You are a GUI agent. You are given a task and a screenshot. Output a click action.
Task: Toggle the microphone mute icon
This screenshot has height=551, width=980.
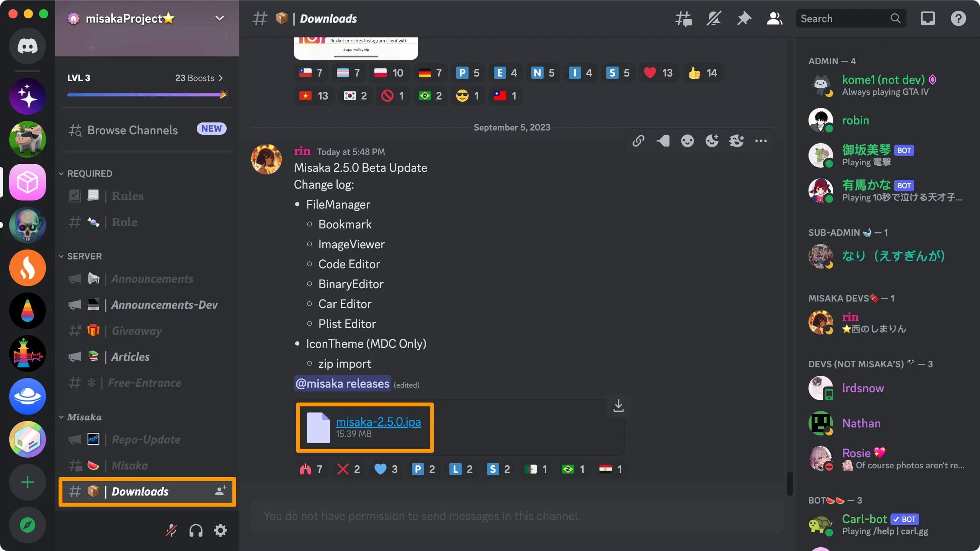[x=171, y=531]
